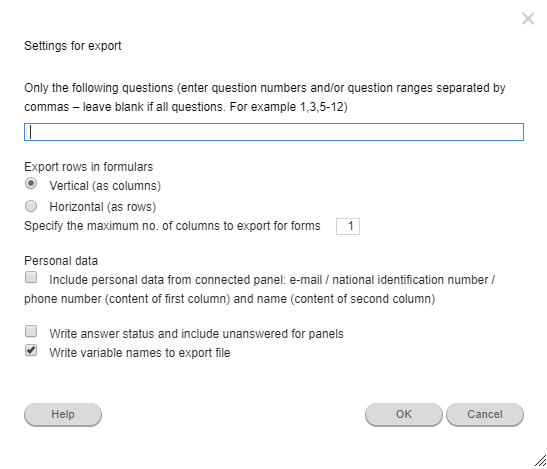
Task: Close the Settings for export dialog
Action: coord(528,18)
